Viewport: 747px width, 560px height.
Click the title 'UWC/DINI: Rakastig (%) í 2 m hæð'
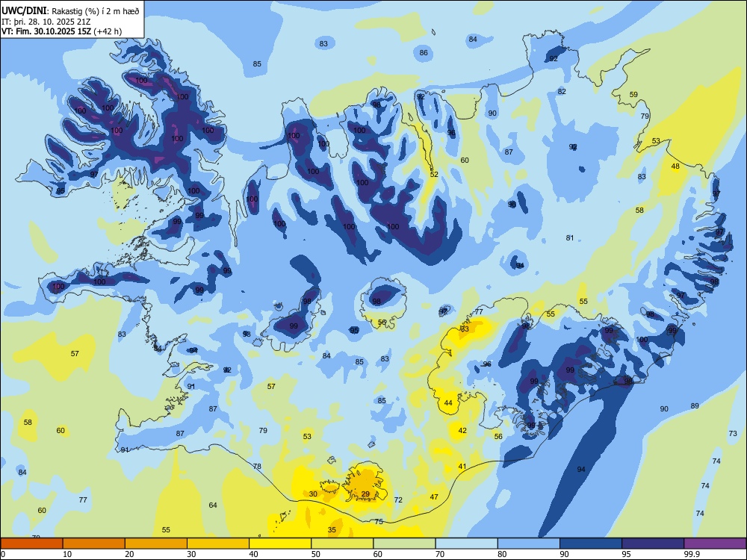pos(70,10)
